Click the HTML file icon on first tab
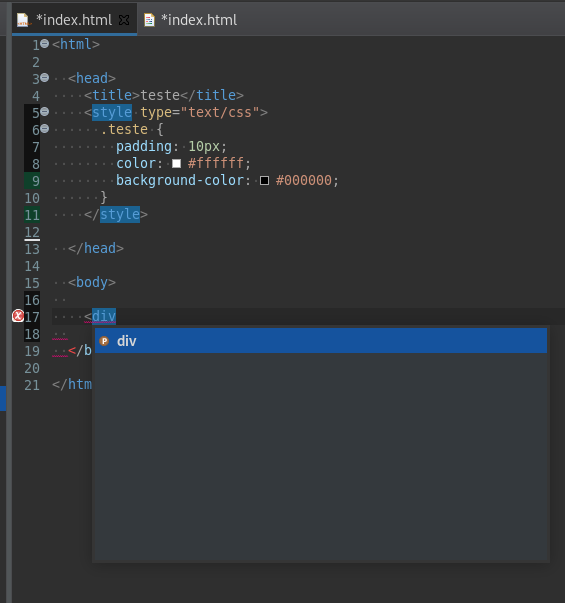The height and width of the screenshot is (603, 565). coord(23,20)
